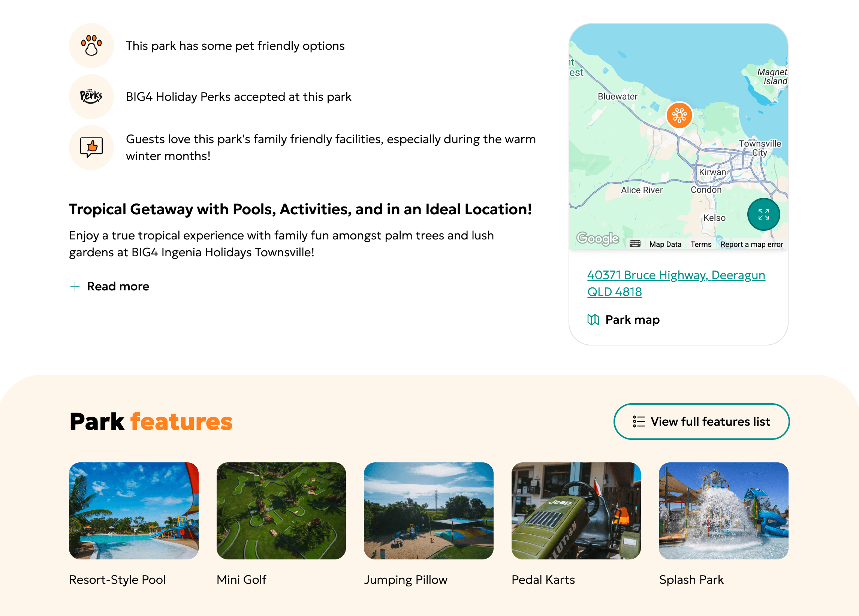This screenshot has height=616, width=859.
Task: Click the keyboard shortcuts icon on map
Action: (x=635, y=244)
